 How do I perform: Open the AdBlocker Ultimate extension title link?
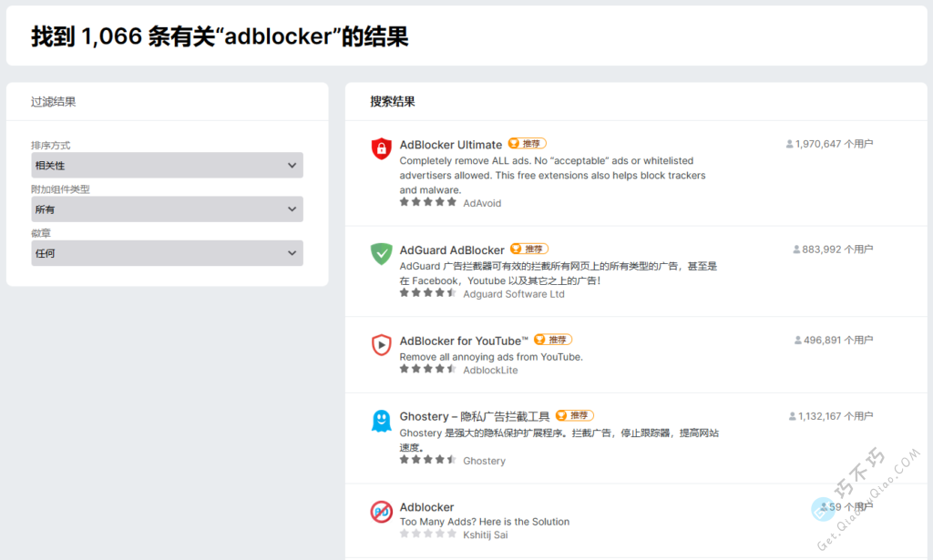tap(451, 145)
